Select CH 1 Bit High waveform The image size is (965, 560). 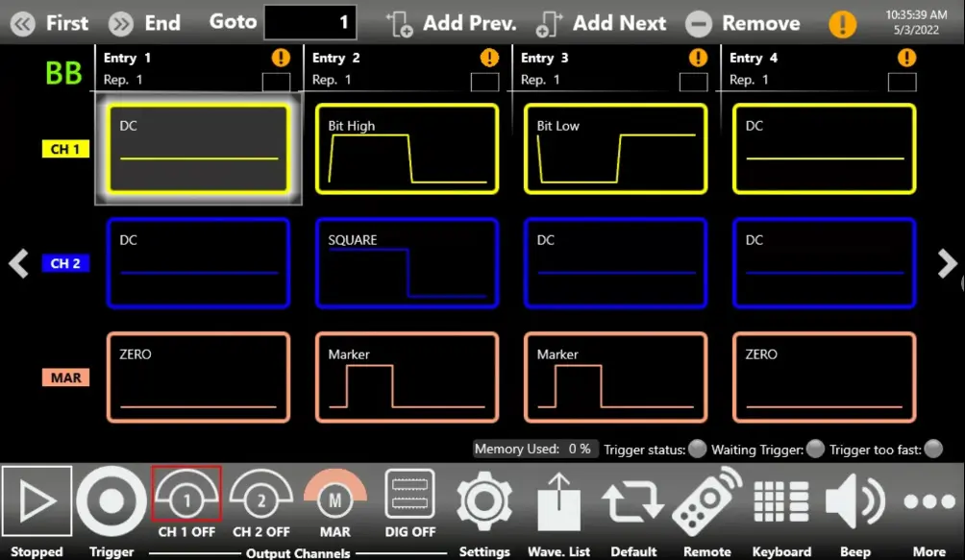tap(407, 149)
